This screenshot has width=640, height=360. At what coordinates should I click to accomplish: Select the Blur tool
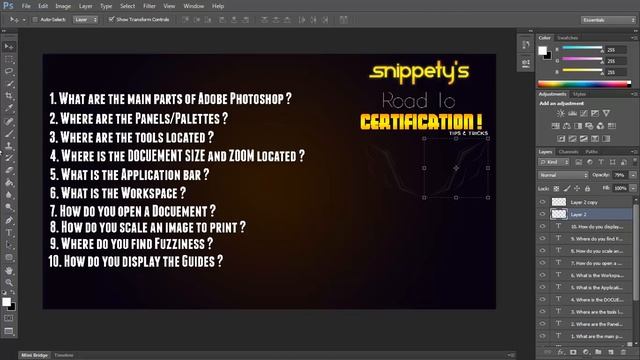[x=9, y=195]
